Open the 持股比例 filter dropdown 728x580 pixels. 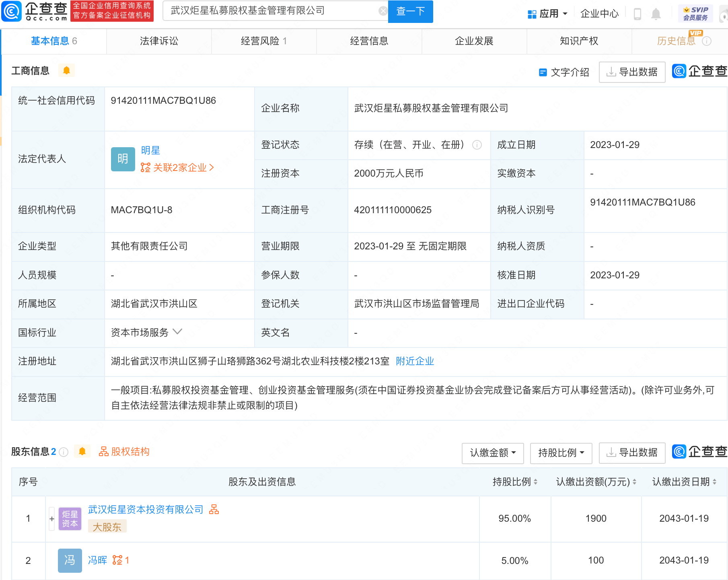(561, 453)
